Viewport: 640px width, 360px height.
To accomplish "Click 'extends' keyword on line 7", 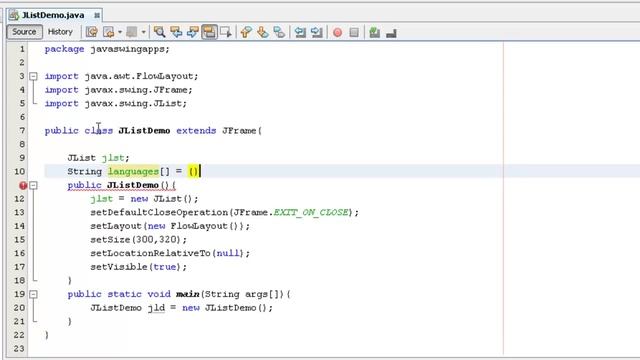I will point(196,131).
